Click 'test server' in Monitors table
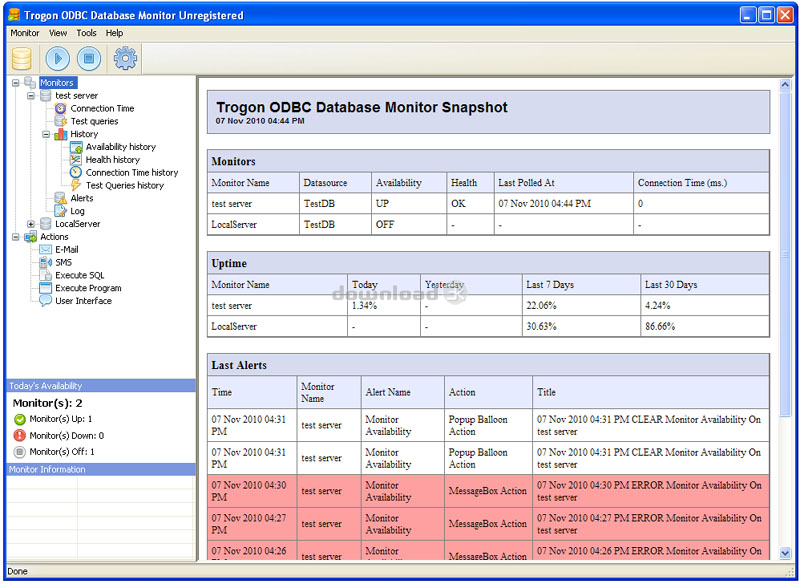800x584 pixels. pos(232,204)
